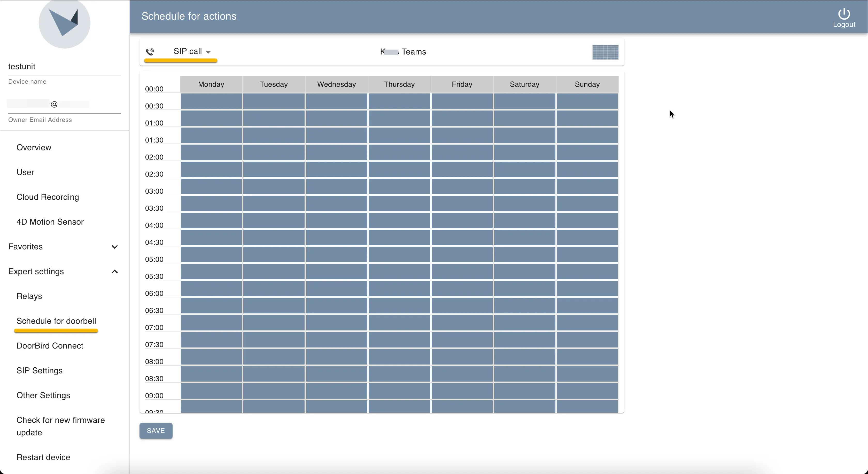The image size is (868, 474).
Task: Select the Wednesday column header
Action: click(x=336, y=84)
